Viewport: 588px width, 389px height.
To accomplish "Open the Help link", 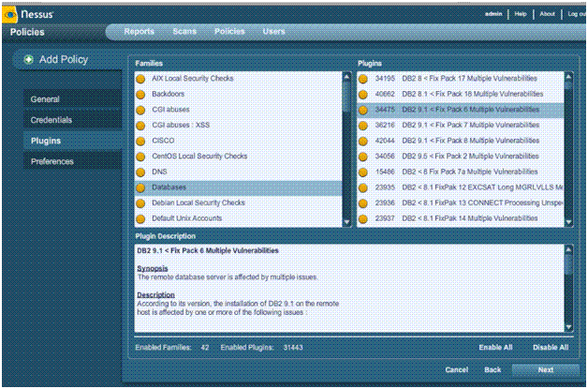I will 521,14.
